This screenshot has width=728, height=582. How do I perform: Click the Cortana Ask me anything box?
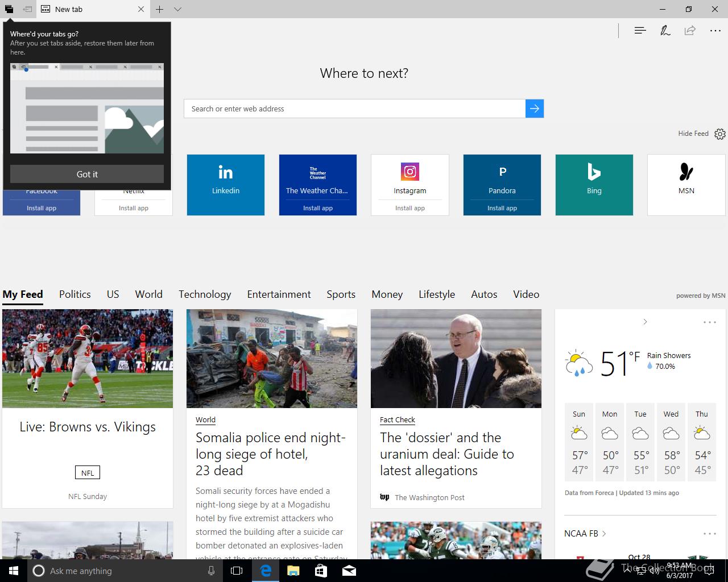click(x=125, y=571)
